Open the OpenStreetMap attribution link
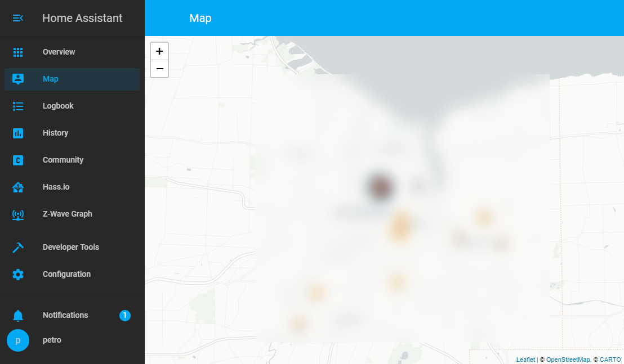 click(568, 359)
